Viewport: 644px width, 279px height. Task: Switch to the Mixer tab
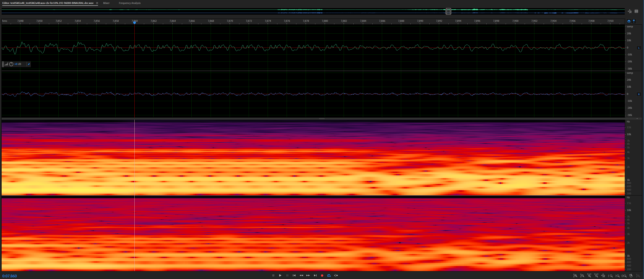(x=106, y=3)
